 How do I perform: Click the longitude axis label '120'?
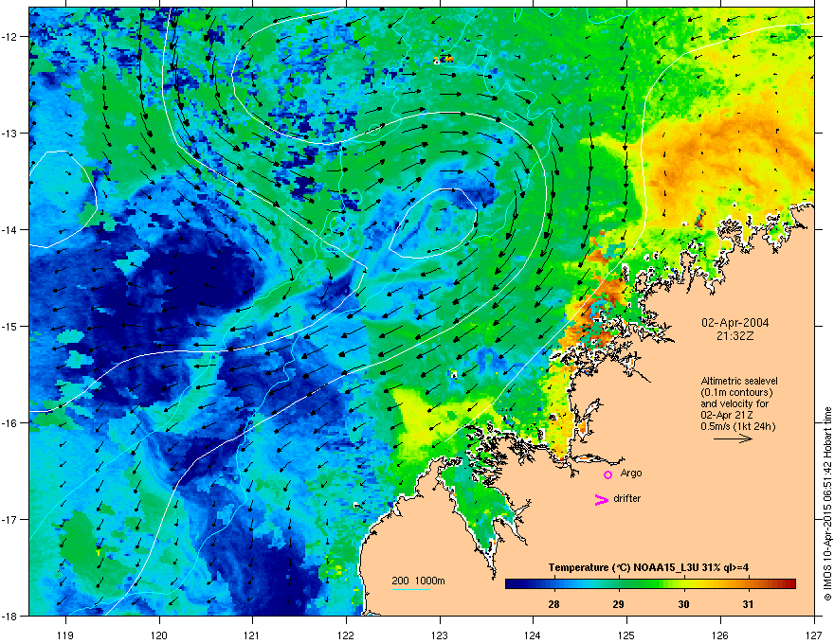(159, 635)
